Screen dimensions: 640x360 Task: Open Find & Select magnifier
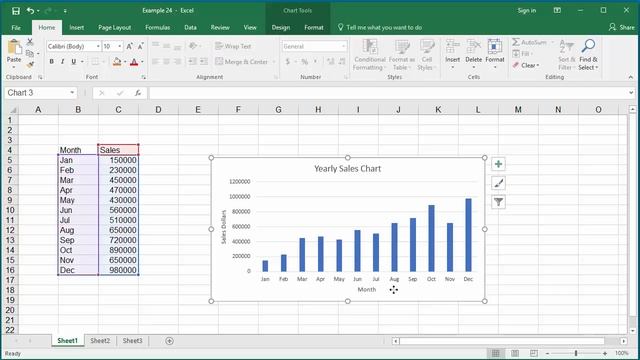click(x=588, y=55)
